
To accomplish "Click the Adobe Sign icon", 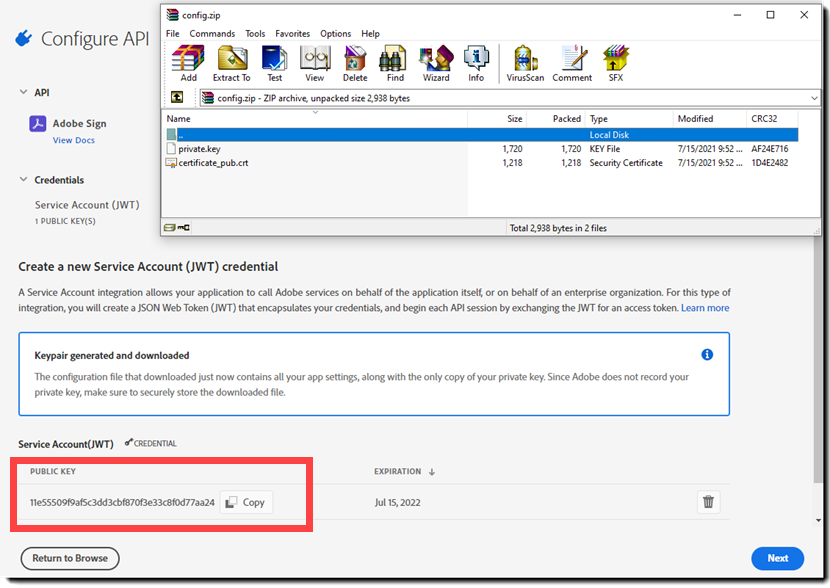I will pos(38,123).
